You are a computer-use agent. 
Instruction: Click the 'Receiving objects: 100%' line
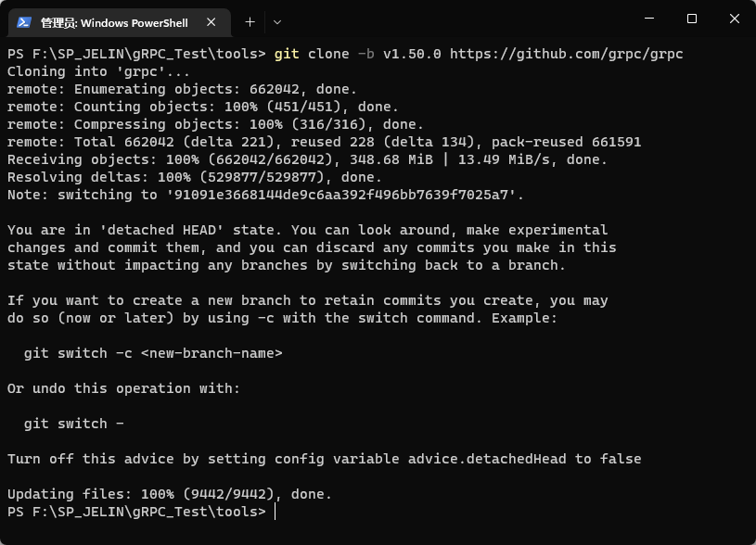(307, 159)
